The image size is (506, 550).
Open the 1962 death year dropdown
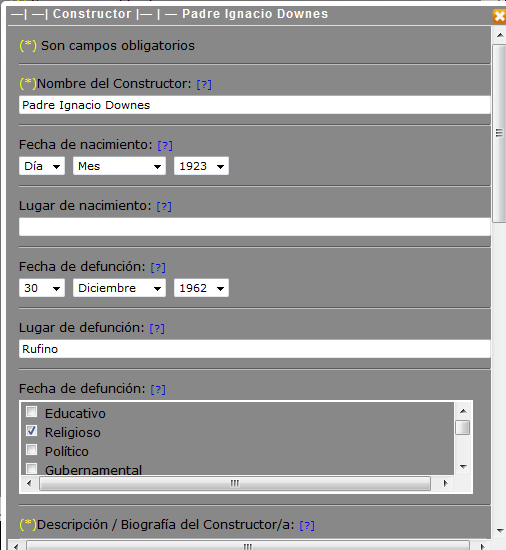(201, 288)
